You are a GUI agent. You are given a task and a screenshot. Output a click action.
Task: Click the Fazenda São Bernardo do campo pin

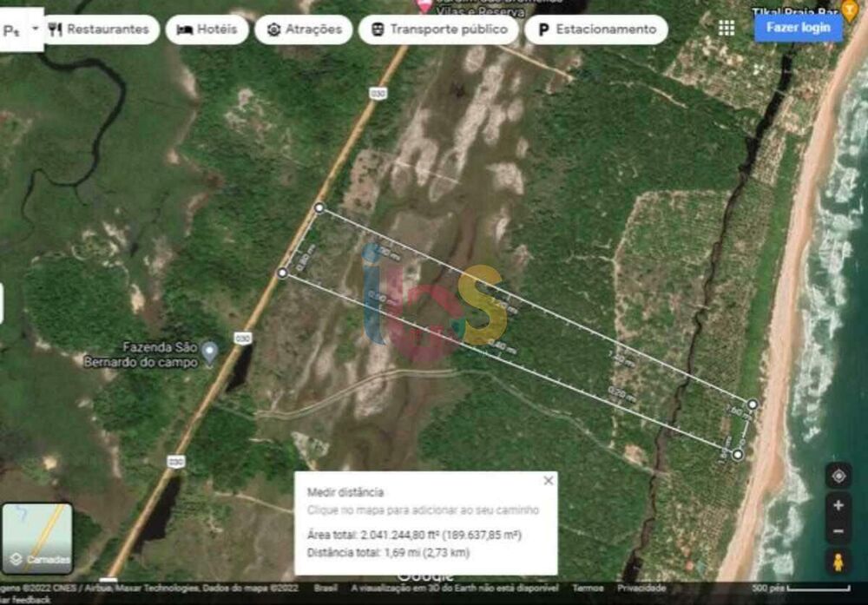(210, 352)
